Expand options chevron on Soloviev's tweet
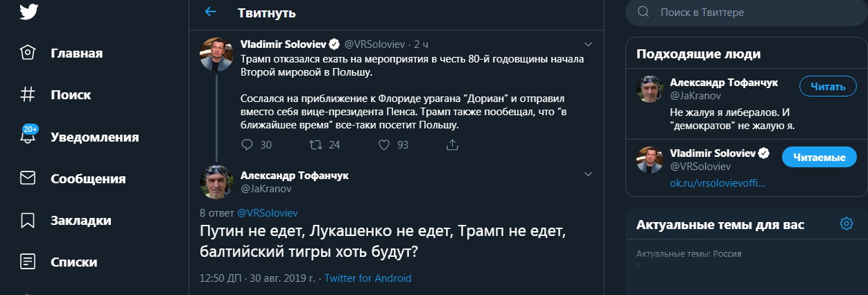Screen dimensions: 868x295 point(588,42)
